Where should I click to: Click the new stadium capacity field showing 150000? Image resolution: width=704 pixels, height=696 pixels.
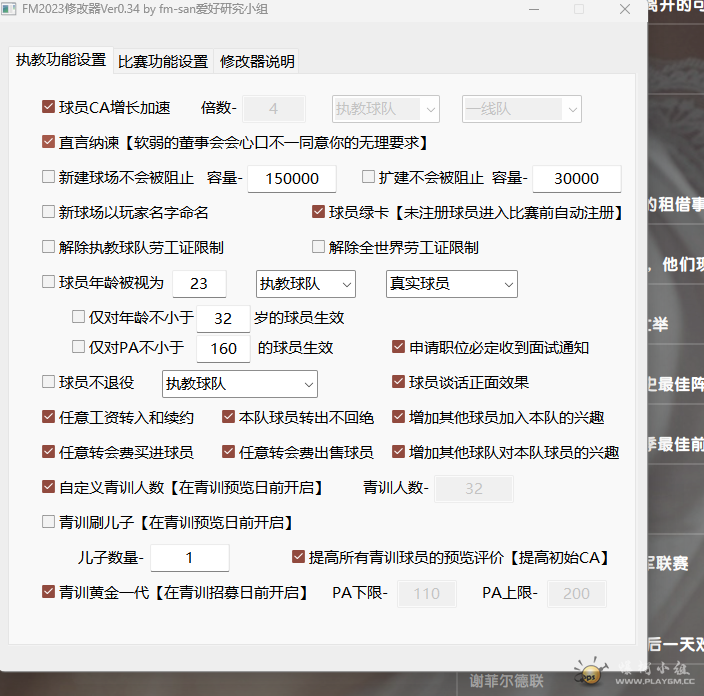[x=291, y=179]
